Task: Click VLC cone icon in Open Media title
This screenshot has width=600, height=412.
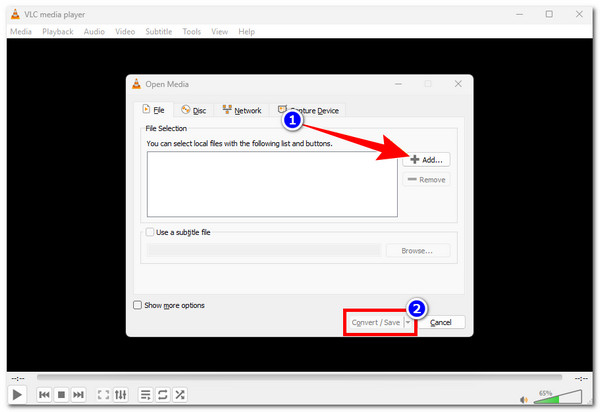Action: click(137, 84)
